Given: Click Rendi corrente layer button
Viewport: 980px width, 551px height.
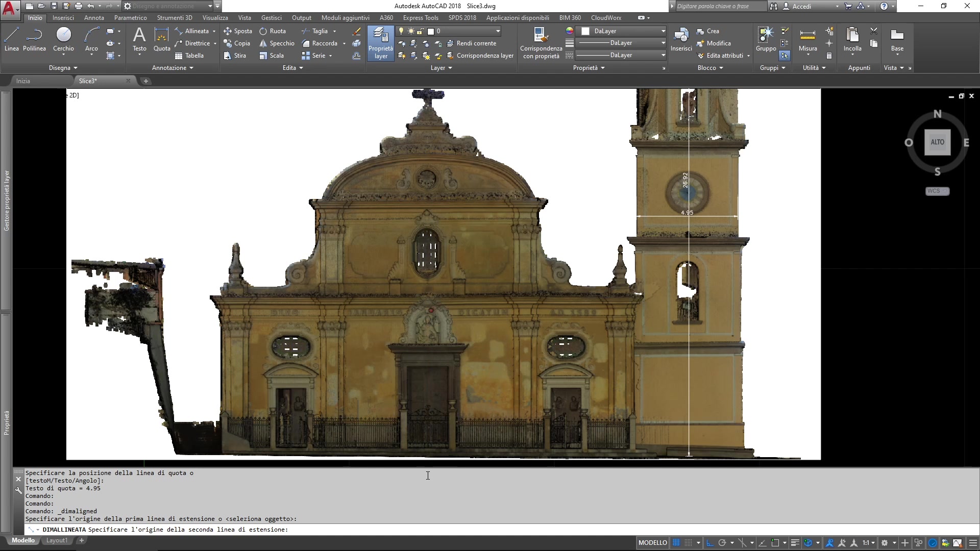Looking at the screenshot, I should 471,43.
